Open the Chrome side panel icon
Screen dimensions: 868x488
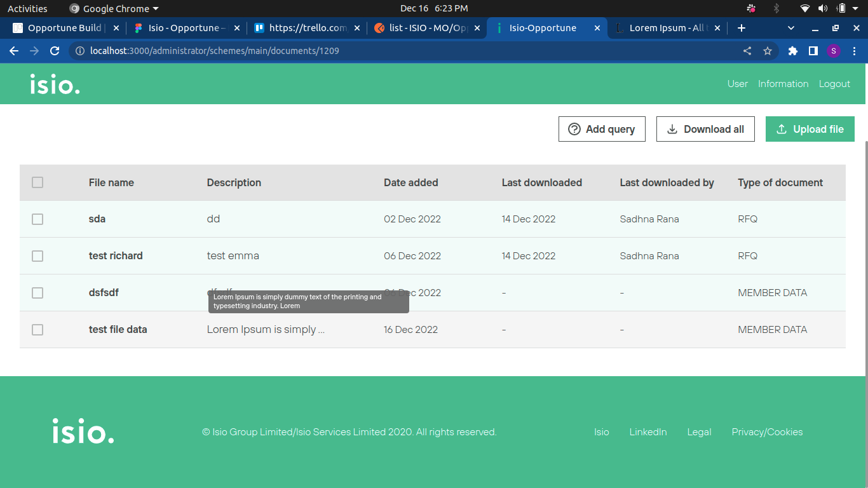click(x=813, y=51)
